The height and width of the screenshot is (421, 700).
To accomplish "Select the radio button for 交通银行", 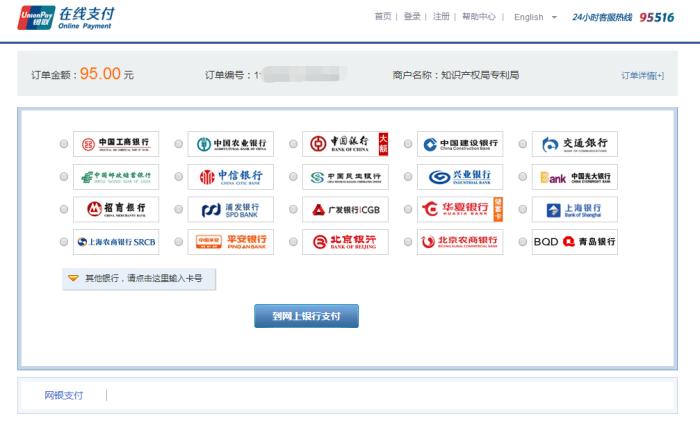I will [x=523, y=144].
